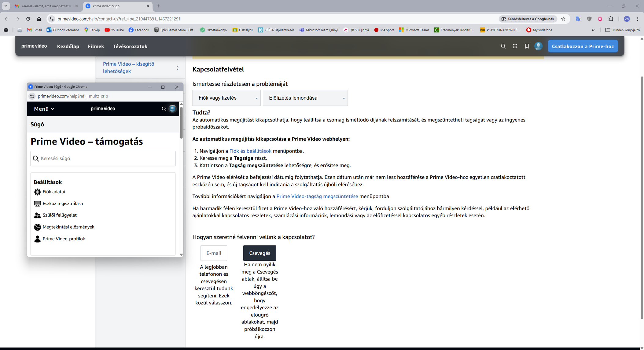Click the gear icon next to Fiók adatai
Image resolution: width=644 pixels, height=350 pixels.
pos(37,192)
